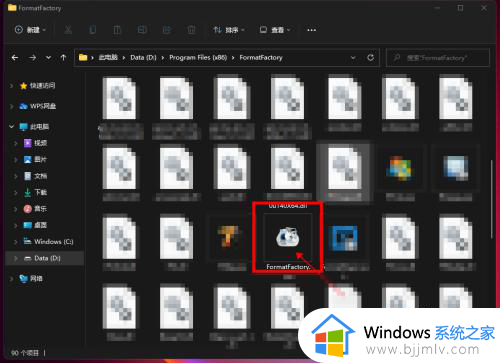Image resolution: width=500 pixels, height=363 pixels.
Task: Go back with the left arrow
Action: pos(15,58)
